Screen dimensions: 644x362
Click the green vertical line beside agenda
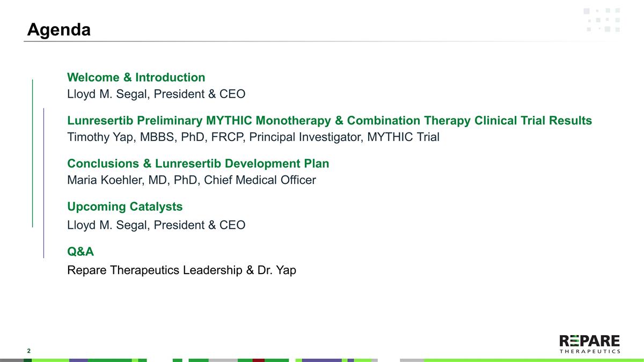click(x=33, y=153)
